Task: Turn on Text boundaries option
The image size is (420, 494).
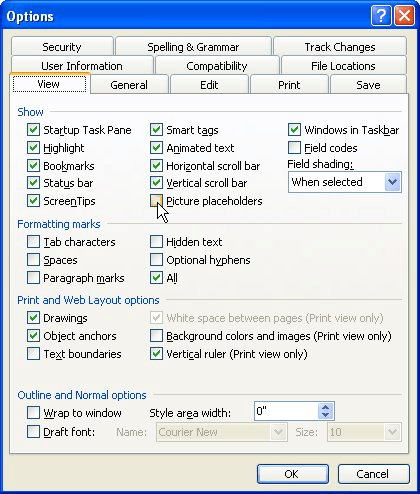Action: (33, 354)
